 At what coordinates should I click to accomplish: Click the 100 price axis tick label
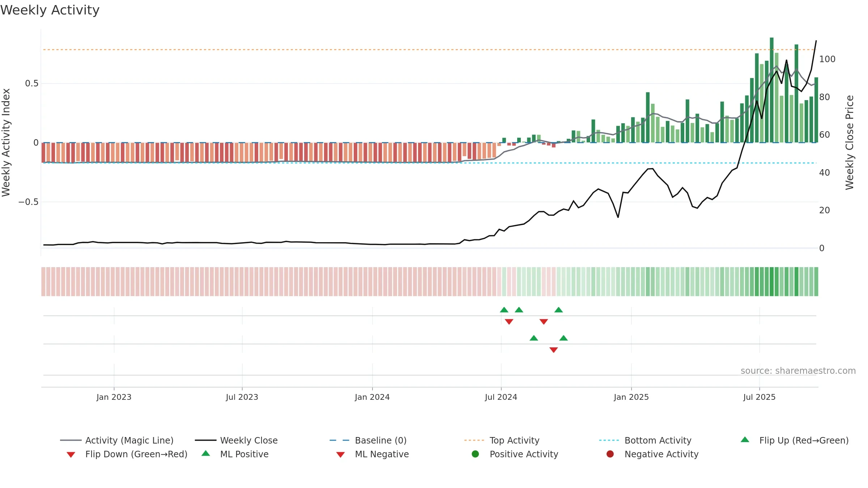point(827,59)
